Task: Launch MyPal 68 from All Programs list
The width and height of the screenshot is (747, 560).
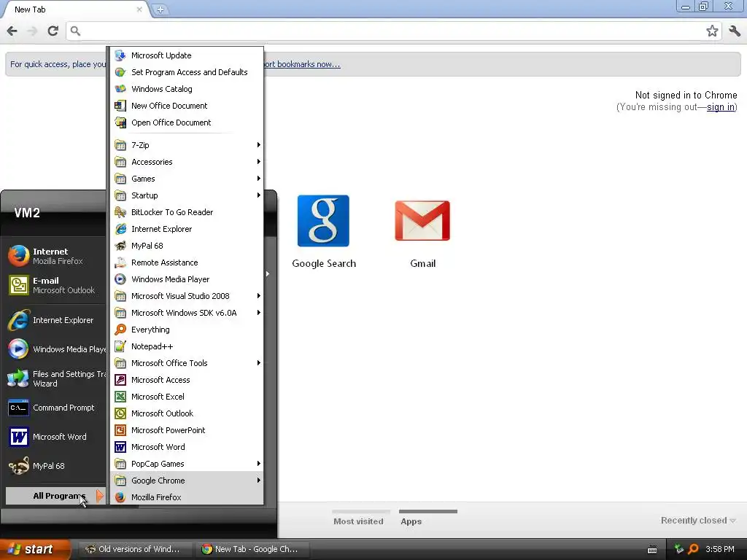Action: click(x=187, y=246)
